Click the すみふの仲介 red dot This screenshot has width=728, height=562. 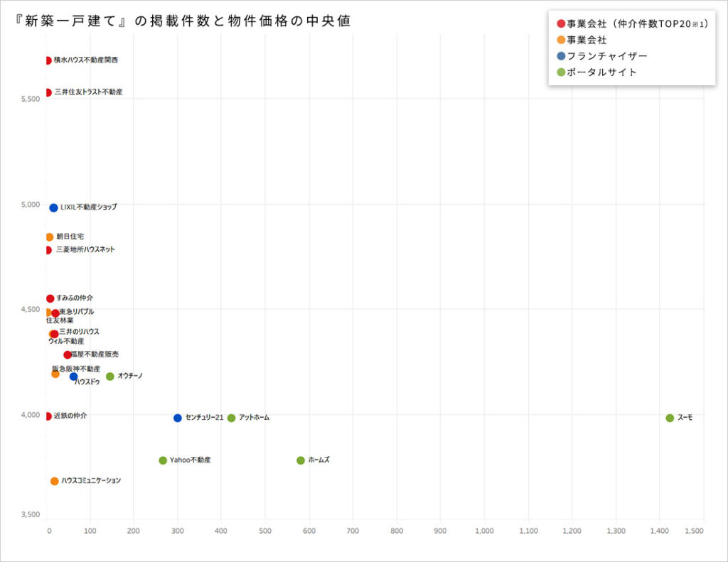tap(50, 298)
